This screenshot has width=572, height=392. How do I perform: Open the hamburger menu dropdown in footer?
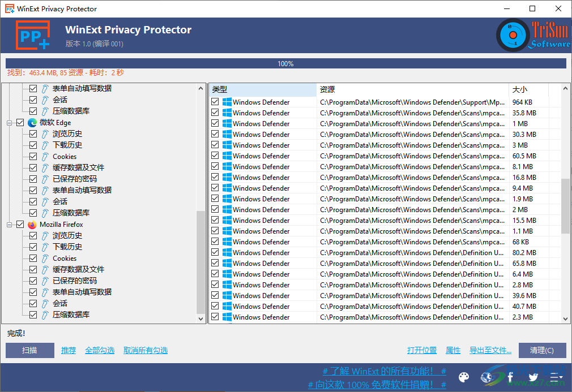556,377
